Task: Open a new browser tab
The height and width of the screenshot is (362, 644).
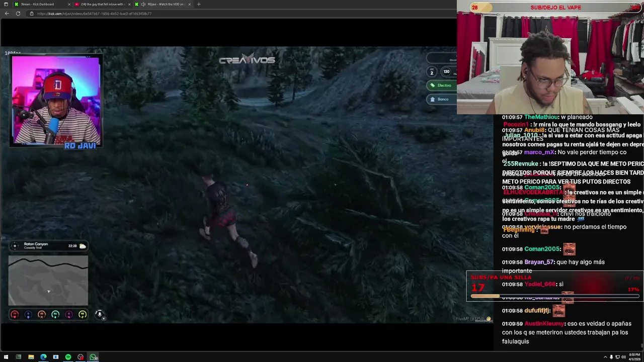Action: pyautogui.click(x=199, y=4)
